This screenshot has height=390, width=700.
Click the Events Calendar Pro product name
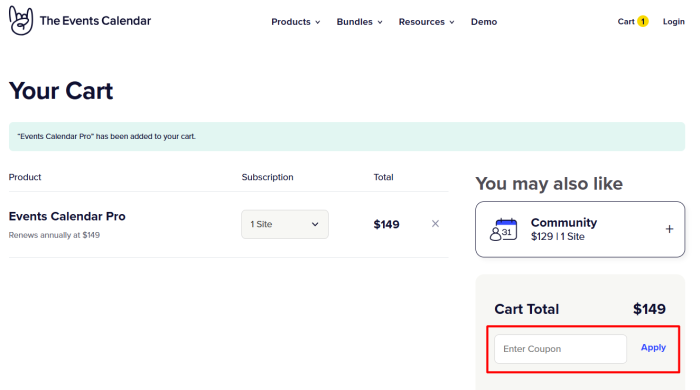pos(67,216)
